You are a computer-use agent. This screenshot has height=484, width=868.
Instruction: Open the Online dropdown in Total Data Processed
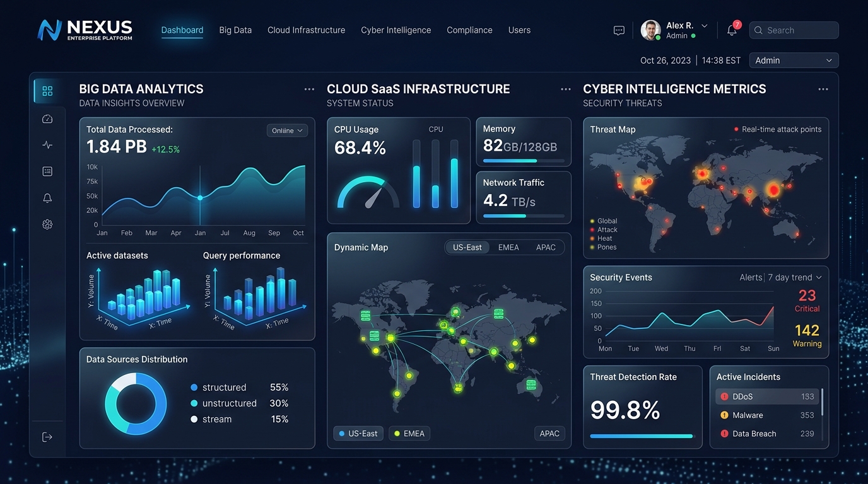tap(287, 130)
